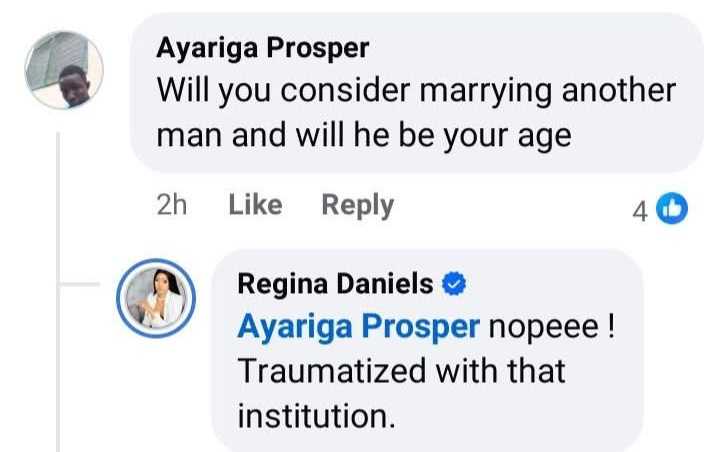Image resolution: width=720 pixels, height=452 pixels.
Task: Click the word "institution." in the reply
Action: tap(316, 414)
